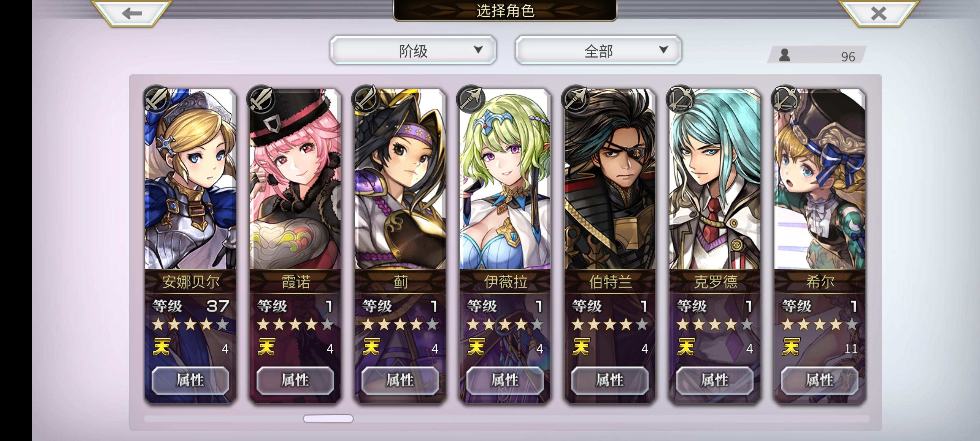Click the character count icon showing 96
The width and height of the screenshot is (980, 441).
click(784, 55)
